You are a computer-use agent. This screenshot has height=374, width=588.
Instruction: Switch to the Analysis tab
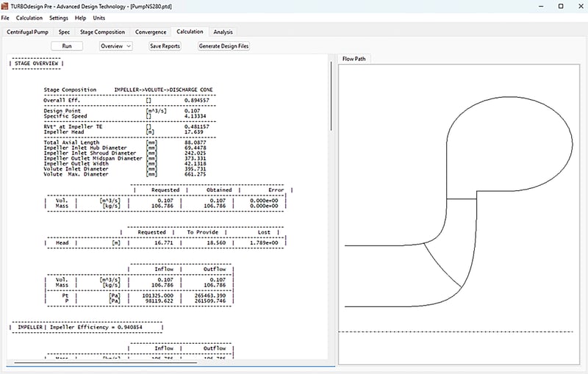pos(223,32)
